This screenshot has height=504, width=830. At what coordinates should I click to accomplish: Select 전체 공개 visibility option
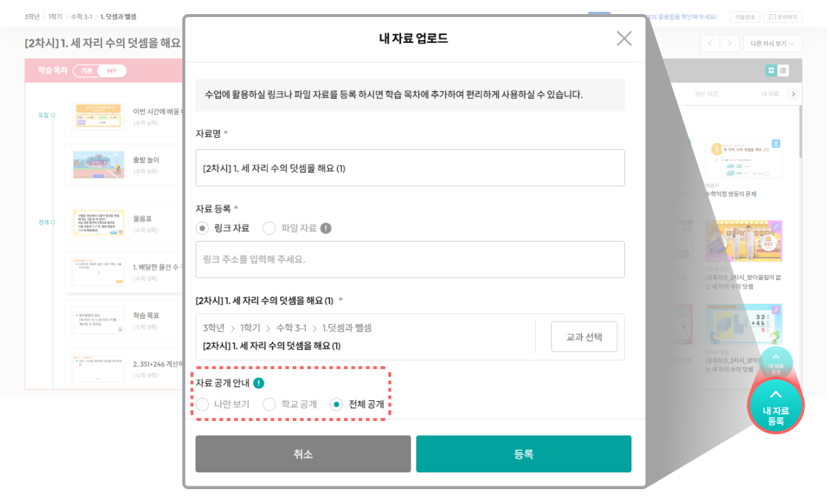336,405
